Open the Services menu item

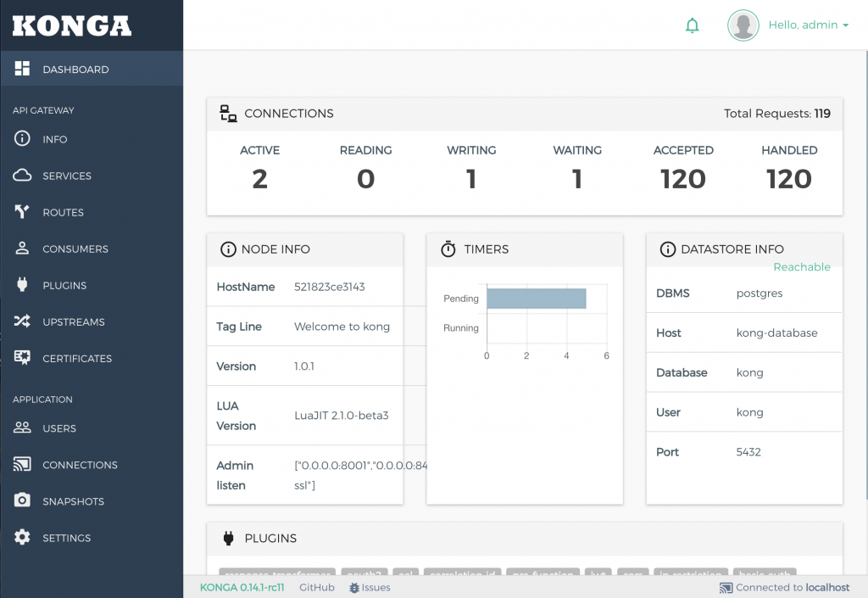(92, 176)
